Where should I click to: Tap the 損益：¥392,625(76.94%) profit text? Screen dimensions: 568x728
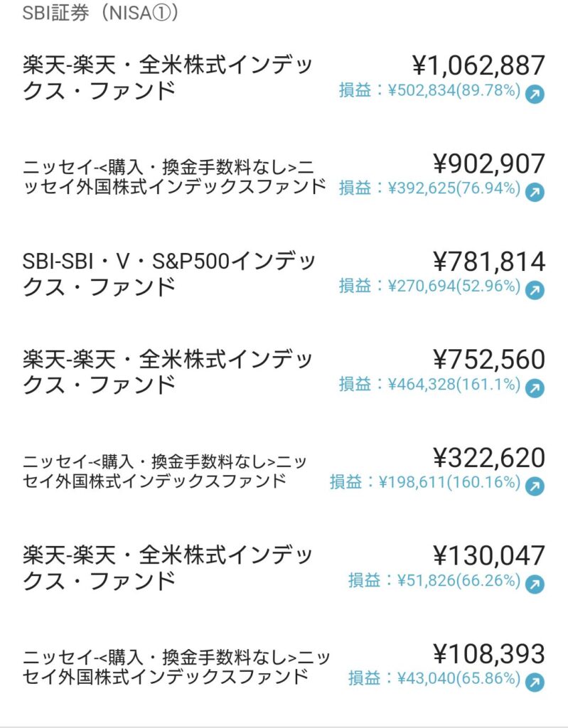point(429,188)
